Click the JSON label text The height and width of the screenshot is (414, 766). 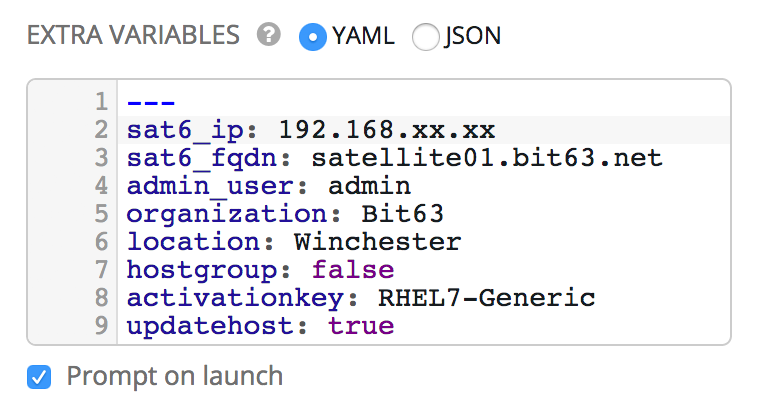pos(472,37)
